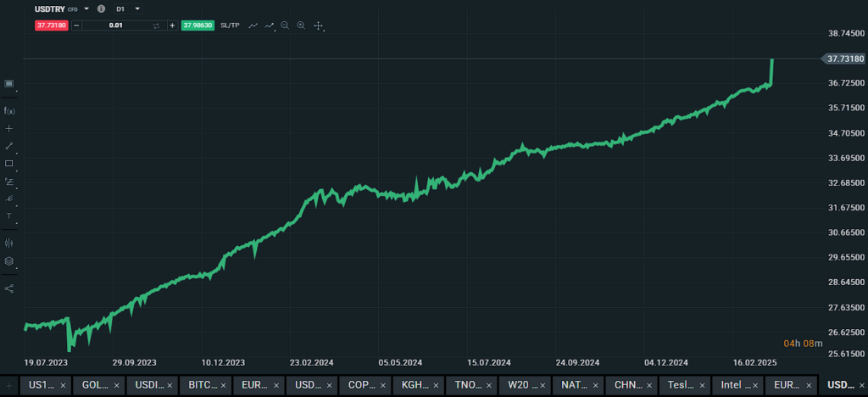Zoom in on the chart
The height and width of the screenshot is (397, 868).
coord(301,25)
